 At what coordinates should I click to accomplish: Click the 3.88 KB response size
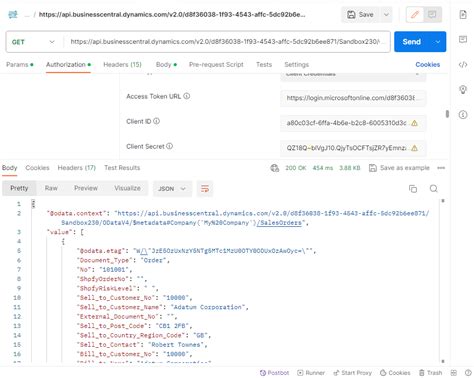pos(350,168)
